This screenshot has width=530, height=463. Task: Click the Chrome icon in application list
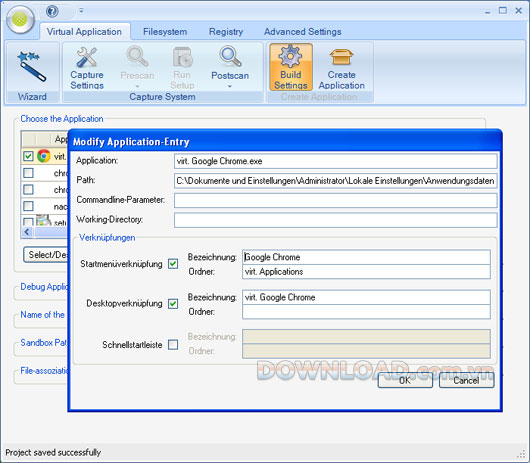point(44,156)
